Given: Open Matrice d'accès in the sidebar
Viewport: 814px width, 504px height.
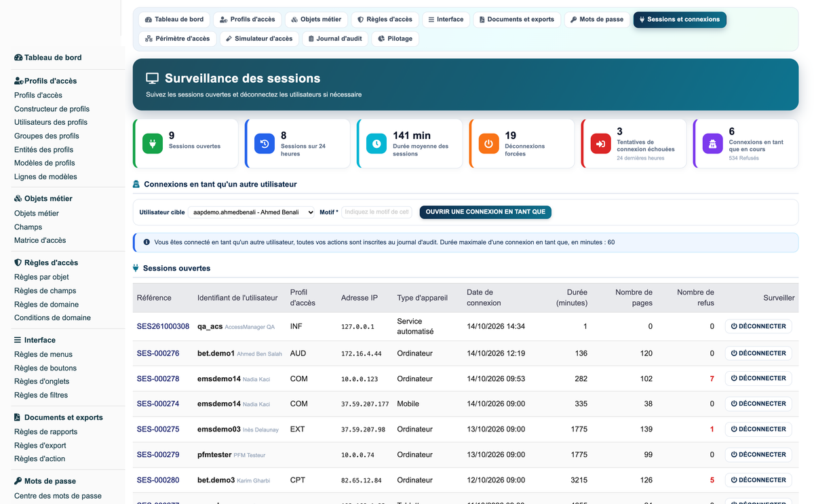Looking at the screenshot, I should (40, 240).
